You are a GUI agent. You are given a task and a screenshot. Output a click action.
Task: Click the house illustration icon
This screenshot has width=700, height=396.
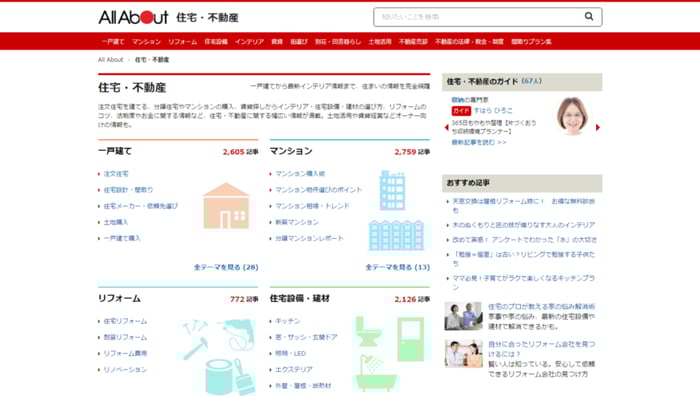(226, 206)
